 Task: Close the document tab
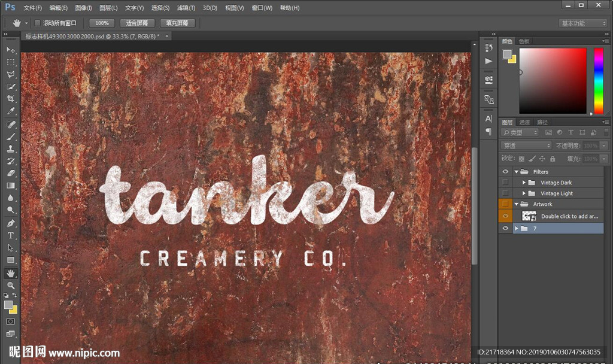(x=167, y=36)
